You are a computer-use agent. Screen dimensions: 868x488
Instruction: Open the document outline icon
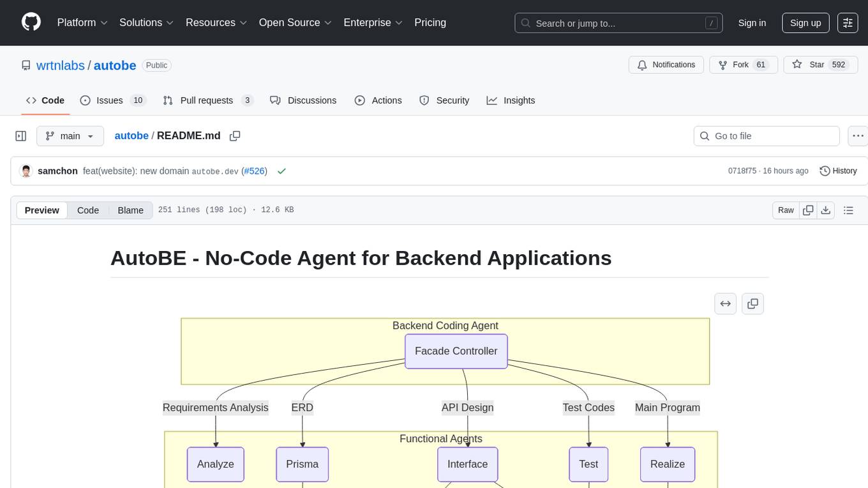pyautogui.click(x=848, y=210)
